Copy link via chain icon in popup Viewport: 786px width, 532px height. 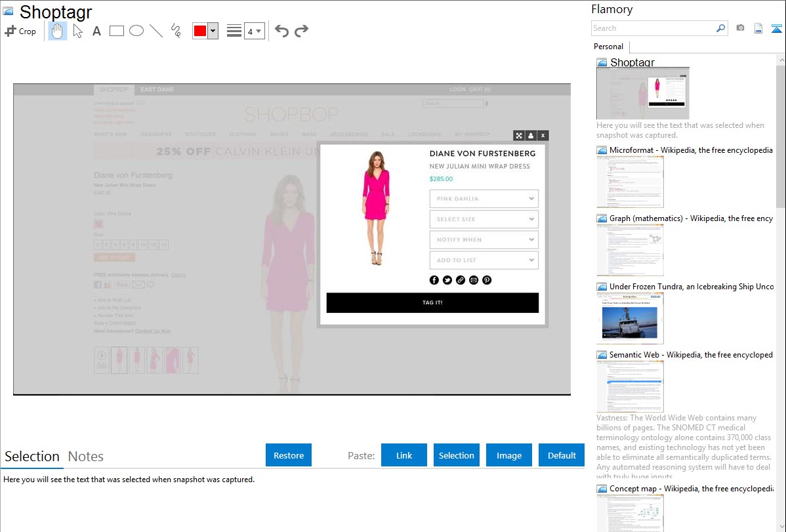tap(460, 280)
